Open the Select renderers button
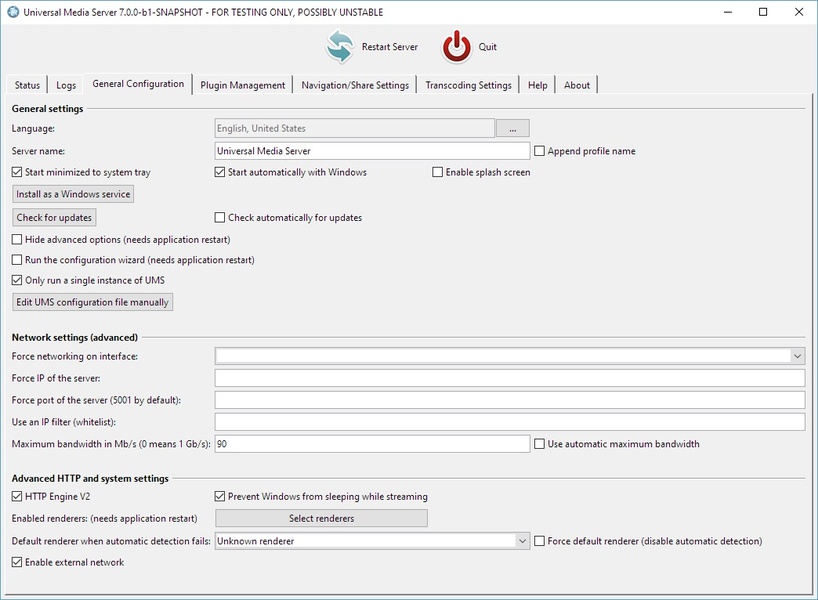Screen dimensions: 818x600 pos(321,518)
